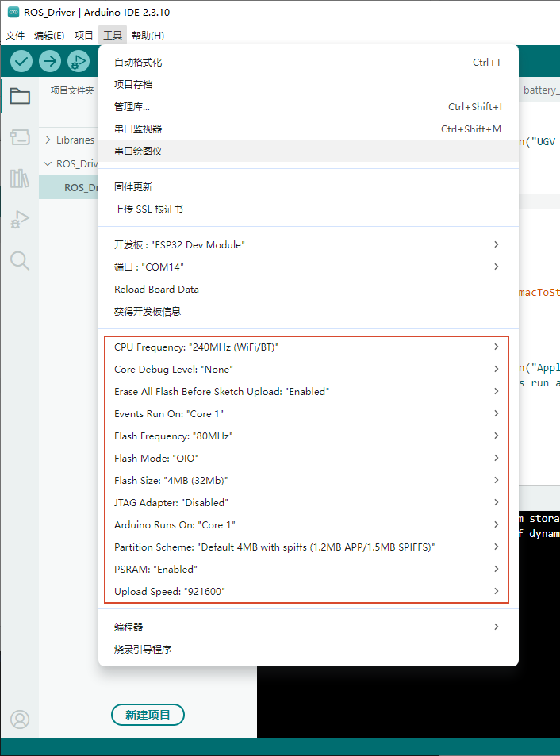Expand Core Debug Level submenu
The width and height of the screenshot is (560, 756).
pyautogui.click(x=309, y=369)
